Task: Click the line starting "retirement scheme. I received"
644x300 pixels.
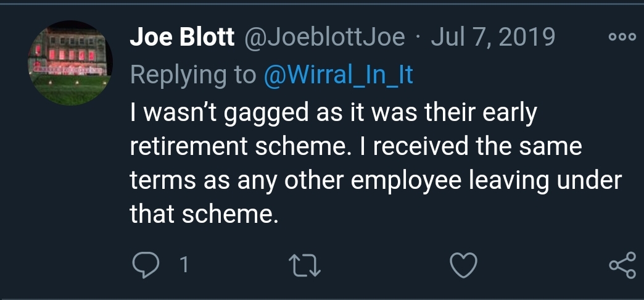Action: [x=355, y=148]
